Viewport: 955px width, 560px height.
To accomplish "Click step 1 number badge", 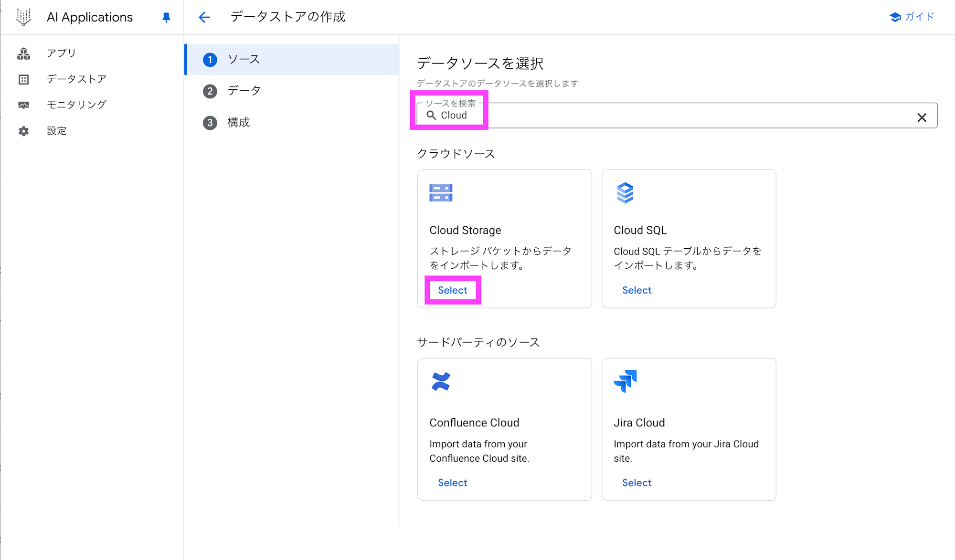I will coord(210,60).
